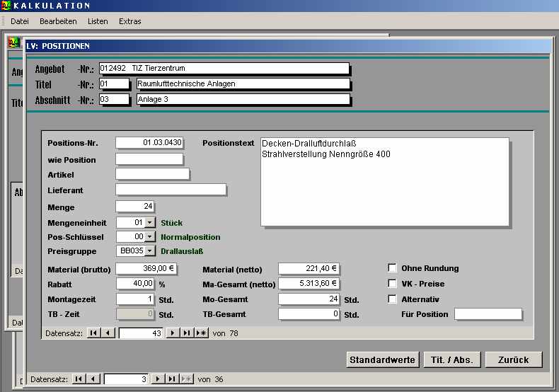Jump to last record in the 'von 36' navigator
This screenshot has width=559, height=392.
click(x=172, y=379)
